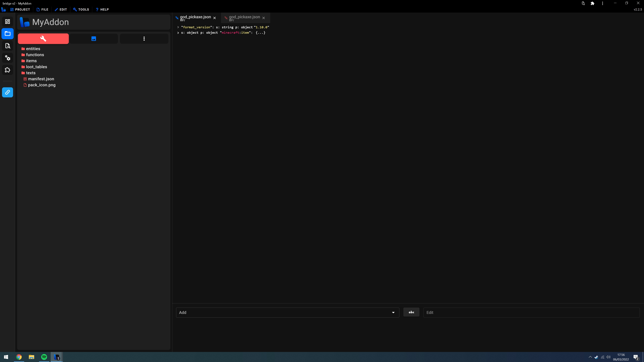Open the image pack view icon
Screen dimensions: 644x362
pos(94,39)
